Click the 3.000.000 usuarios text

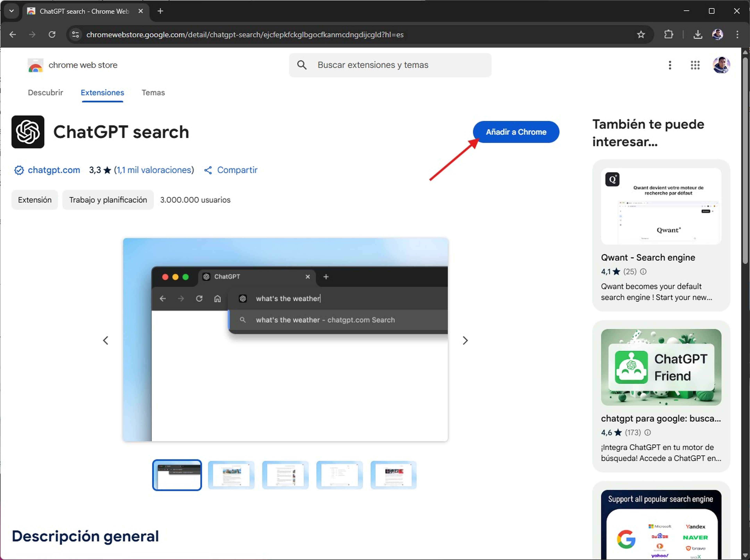(195, 200)
